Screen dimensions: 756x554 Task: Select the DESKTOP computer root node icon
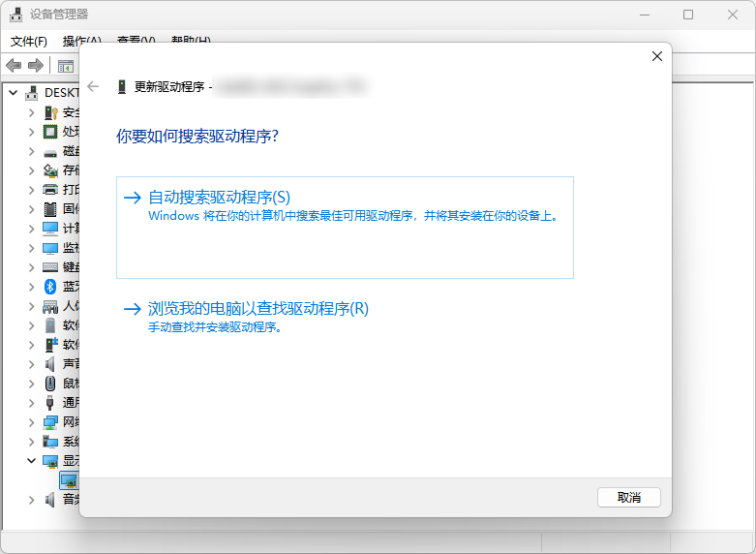tap(31, 93)
